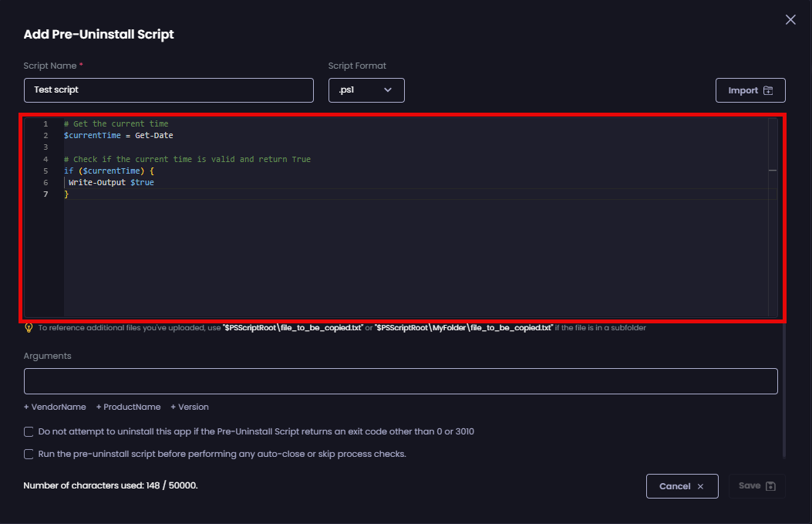Cancel the pre-uninstall script dialog
Screen dimensions: 812x524
[682, 486]
